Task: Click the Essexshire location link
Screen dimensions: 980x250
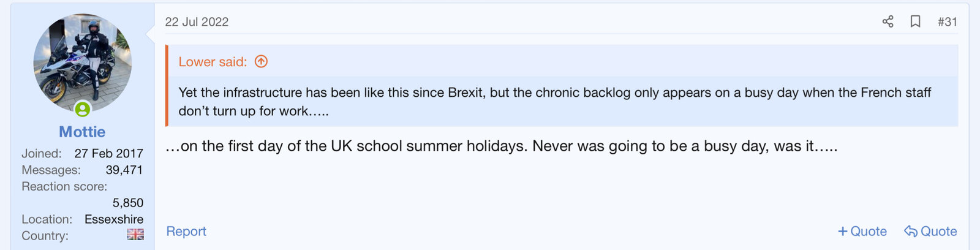Action: coord(114,219)
